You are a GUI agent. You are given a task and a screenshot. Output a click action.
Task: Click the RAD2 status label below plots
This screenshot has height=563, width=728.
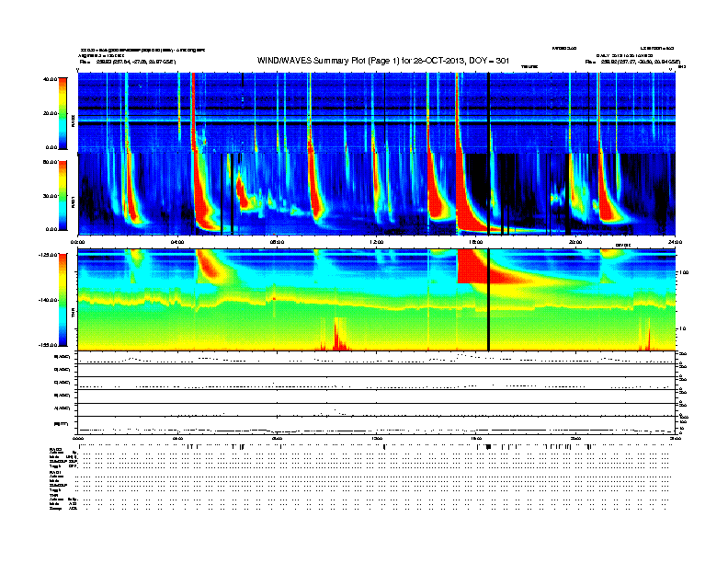(55, 448)
